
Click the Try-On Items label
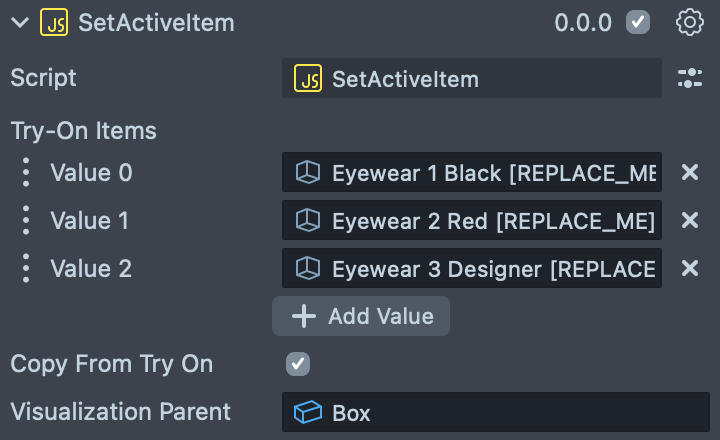pos(83,130)
